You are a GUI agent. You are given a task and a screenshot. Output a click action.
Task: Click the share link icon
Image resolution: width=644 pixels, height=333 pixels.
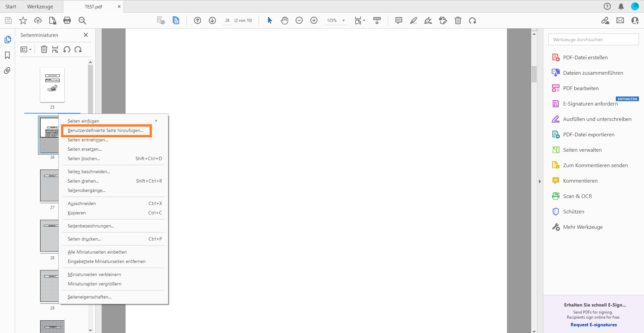[605, 20]
